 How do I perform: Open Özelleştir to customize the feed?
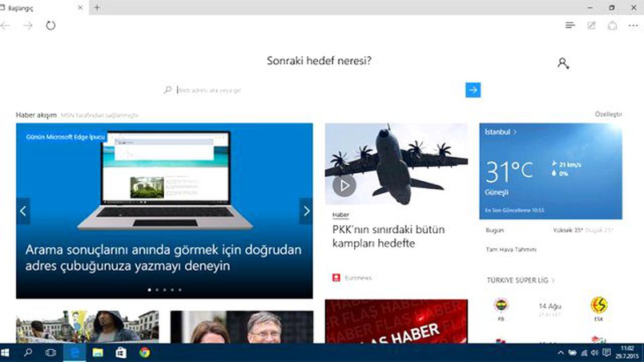click(x=608, y=114)
